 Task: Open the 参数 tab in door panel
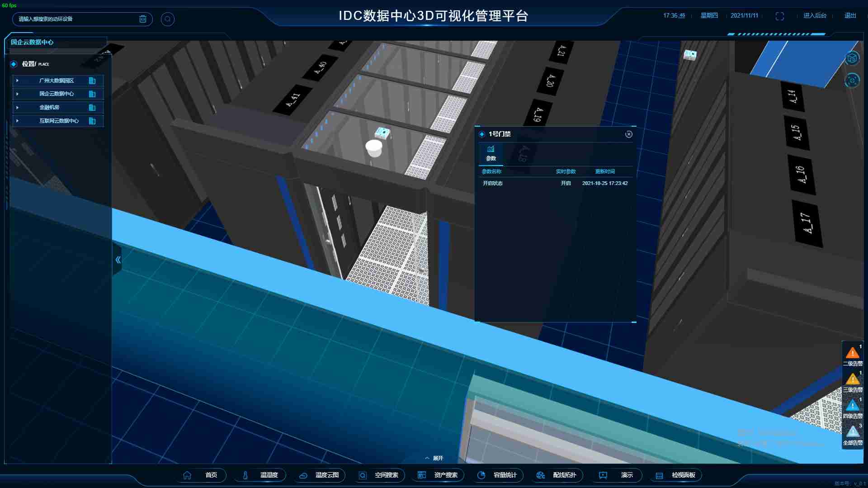tap(491, 154)
